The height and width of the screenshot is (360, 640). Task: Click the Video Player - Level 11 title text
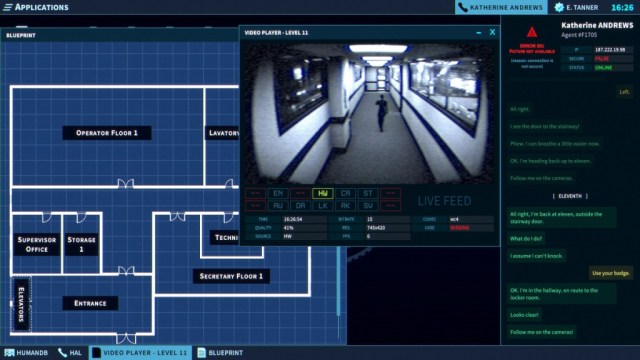[x=276, y=33]
